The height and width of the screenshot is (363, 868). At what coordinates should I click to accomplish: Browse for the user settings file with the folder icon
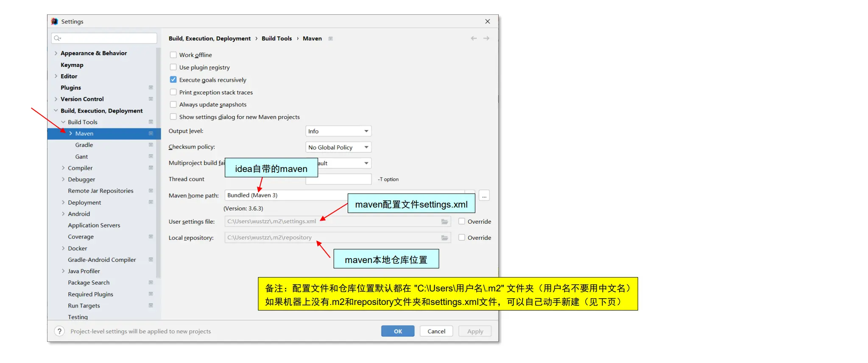tap(444, 222)
